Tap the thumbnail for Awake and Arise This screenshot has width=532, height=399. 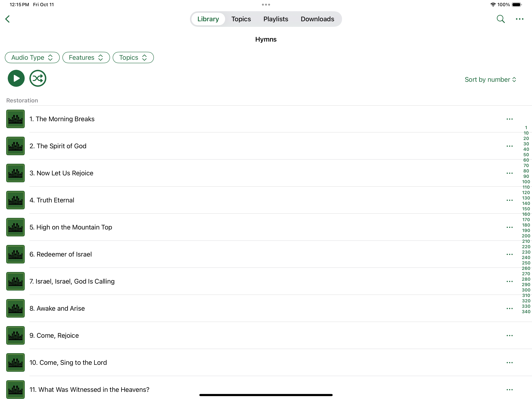coord(15,308)
